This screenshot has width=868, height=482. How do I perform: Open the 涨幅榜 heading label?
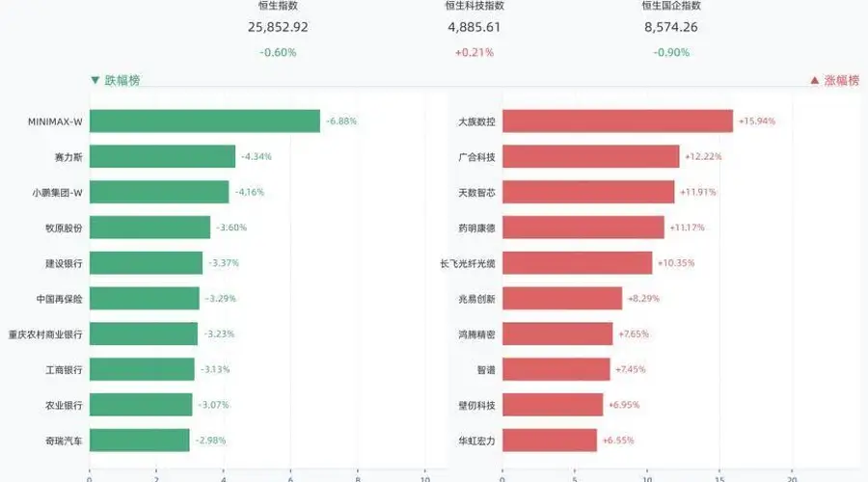point(842,80)
